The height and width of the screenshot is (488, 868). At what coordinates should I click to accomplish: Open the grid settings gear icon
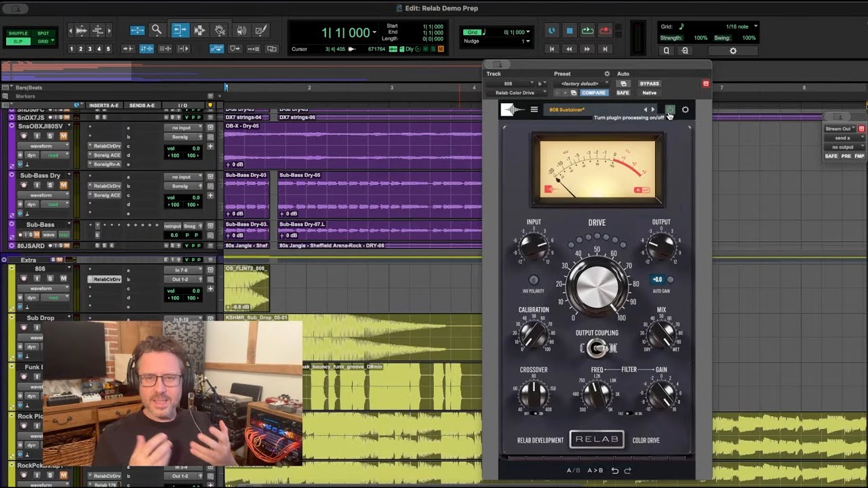(x=732, y=51)
